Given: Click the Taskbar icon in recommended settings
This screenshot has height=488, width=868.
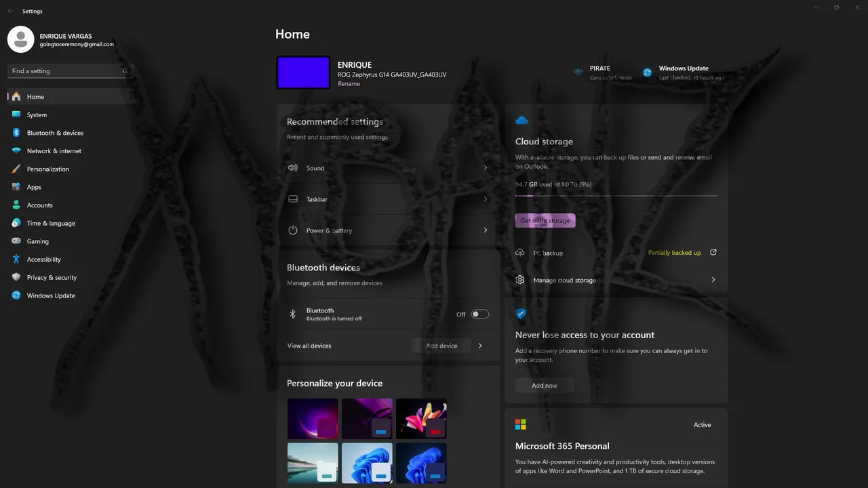Looking at the screenshot, I should coord(293,199).
